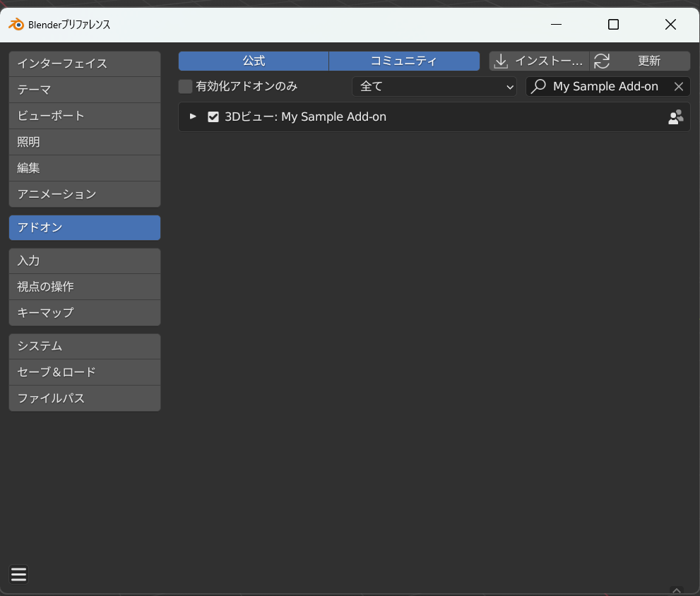The height and width of the screenshot is (596, 700).
Task: Open the hamburger preferences menu at bottom left
Action: pos(18,574)
